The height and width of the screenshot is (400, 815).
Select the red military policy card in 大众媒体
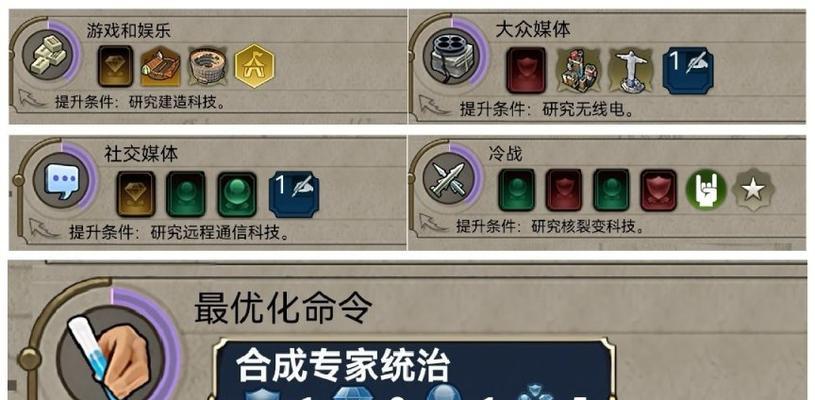click(526, 71)
